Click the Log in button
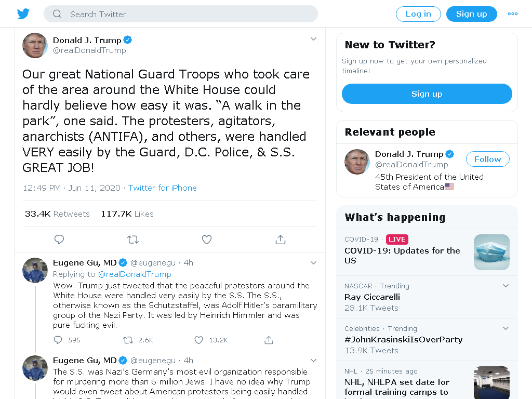The width and height of the screenshot is (532, 399). click(x=418, y=14)
